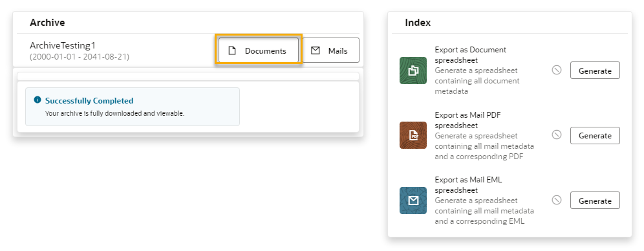Open the Documents view of ArchiveTesting1
This screenshot has height=251, width=644.
[x=259, y=51]
